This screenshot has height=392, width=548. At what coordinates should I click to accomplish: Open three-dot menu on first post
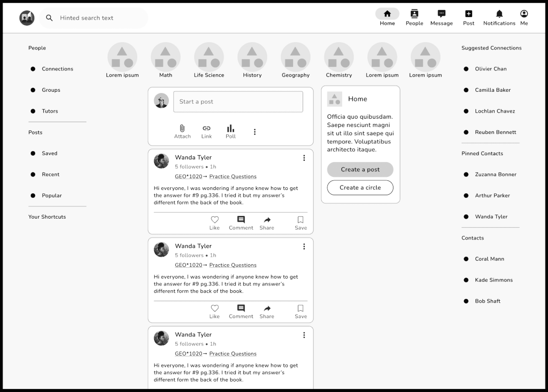coord(304,158)
